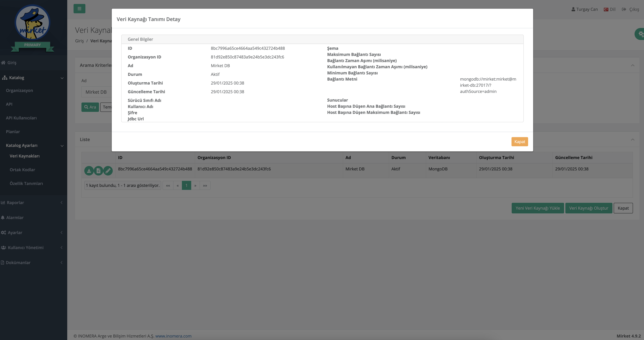Viewport: 644px width, 340px height.
Task: Go to last page of results
Action: [205, 185]
